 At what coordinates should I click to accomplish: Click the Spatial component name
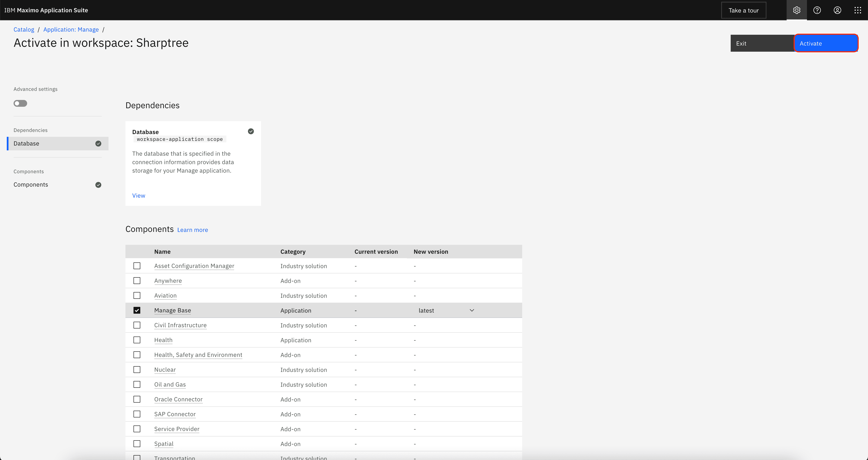(x=164, y=444)
